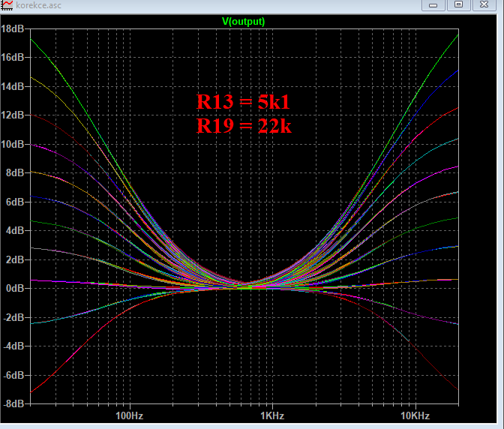
Task: Click the -8dB axis label
Action: coord(13,403)
